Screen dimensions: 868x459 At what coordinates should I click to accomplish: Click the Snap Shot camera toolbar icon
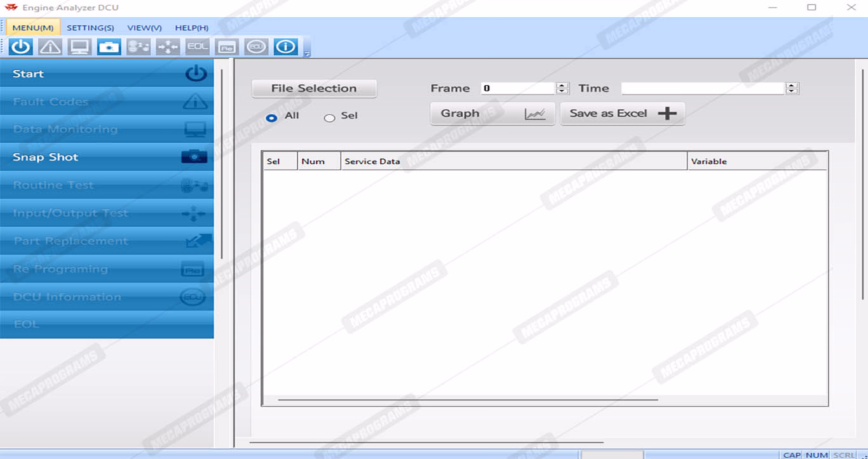click(x=109, y=47)
